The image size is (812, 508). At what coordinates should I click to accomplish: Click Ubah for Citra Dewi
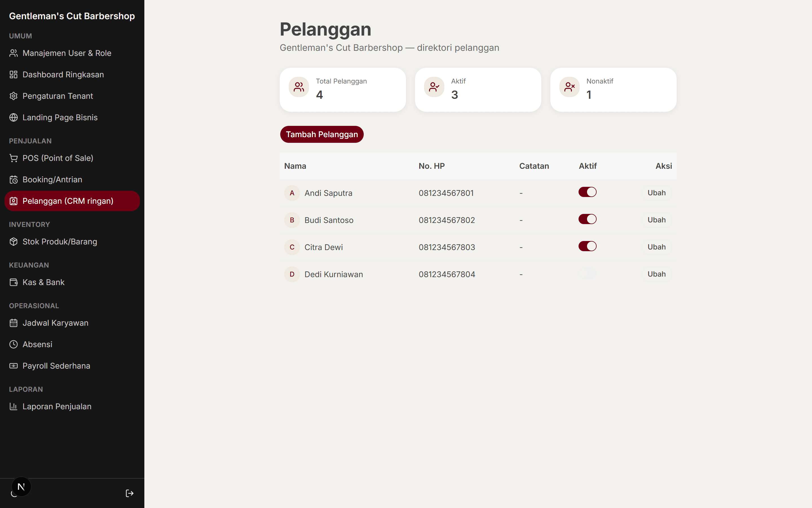657,247
